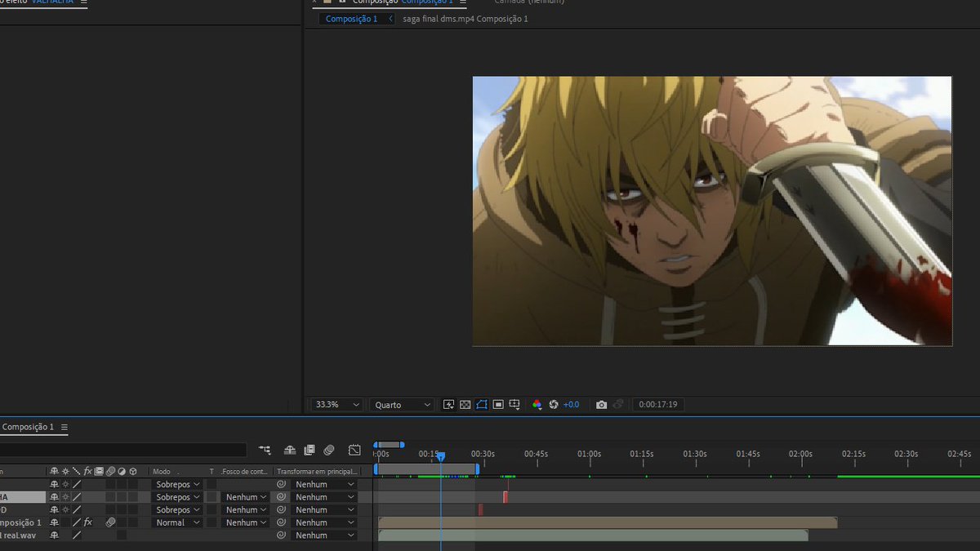Open grid and guide options icon

[514, 405]
